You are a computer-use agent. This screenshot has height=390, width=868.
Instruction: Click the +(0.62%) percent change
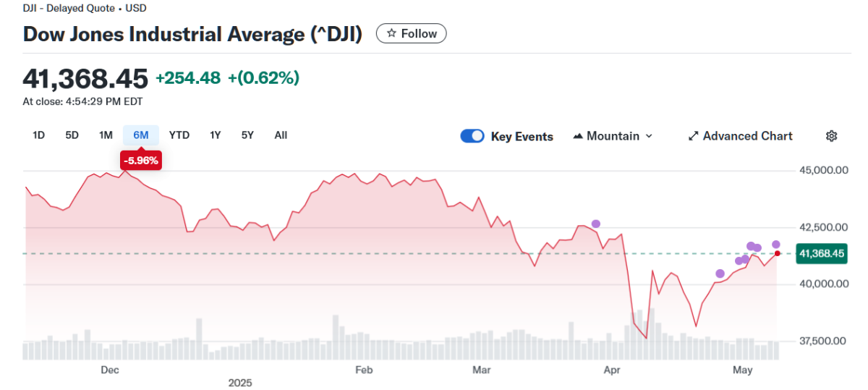point(263,78)
